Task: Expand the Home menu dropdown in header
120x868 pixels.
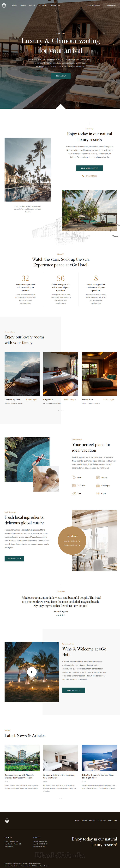Action: 14,5
